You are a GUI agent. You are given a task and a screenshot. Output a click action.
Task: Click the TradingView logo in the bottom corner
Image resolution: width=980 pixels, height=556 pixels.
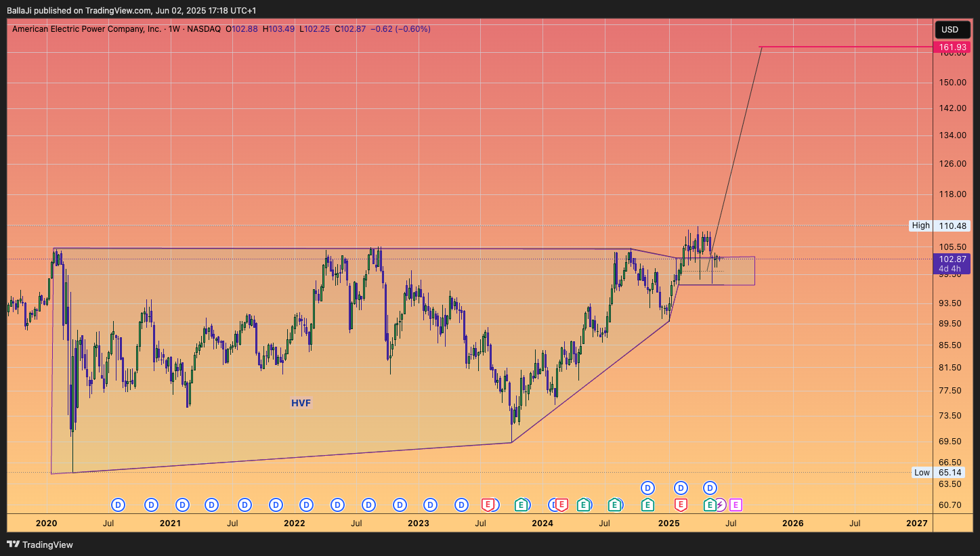point(40,544)
